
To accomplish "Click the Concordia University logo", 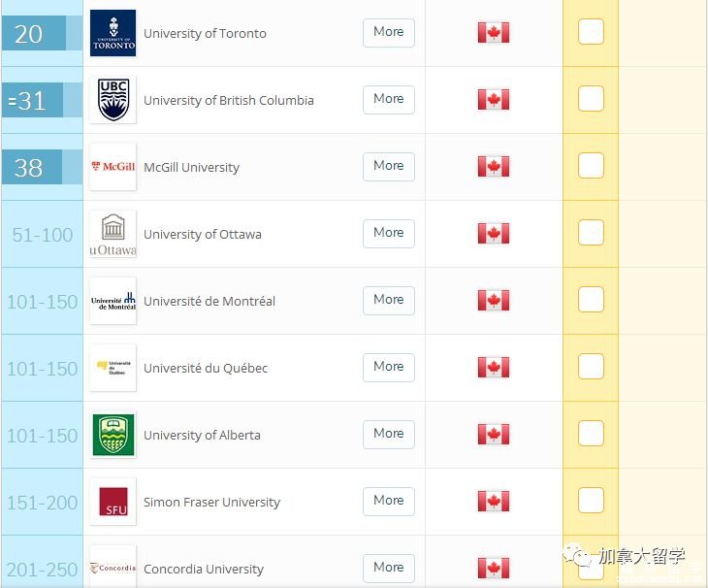I will click(113, 568).
